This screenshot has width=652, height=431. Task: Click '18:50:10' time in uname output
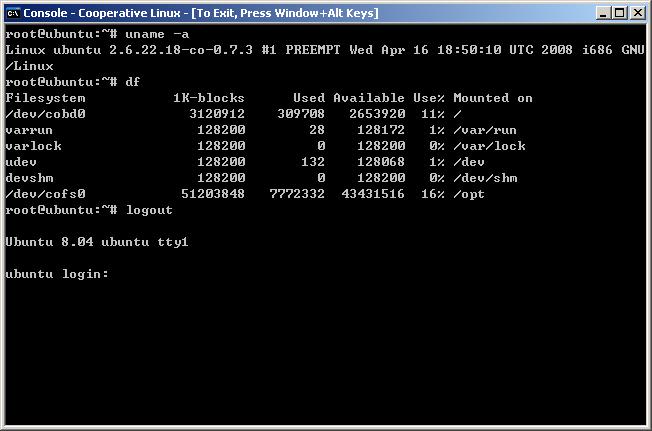click(x=469, y=50)
